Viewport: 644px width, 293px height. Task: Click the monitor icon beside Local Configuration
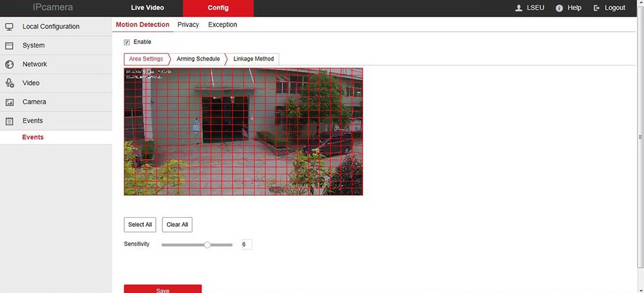[x=10, y=27]
